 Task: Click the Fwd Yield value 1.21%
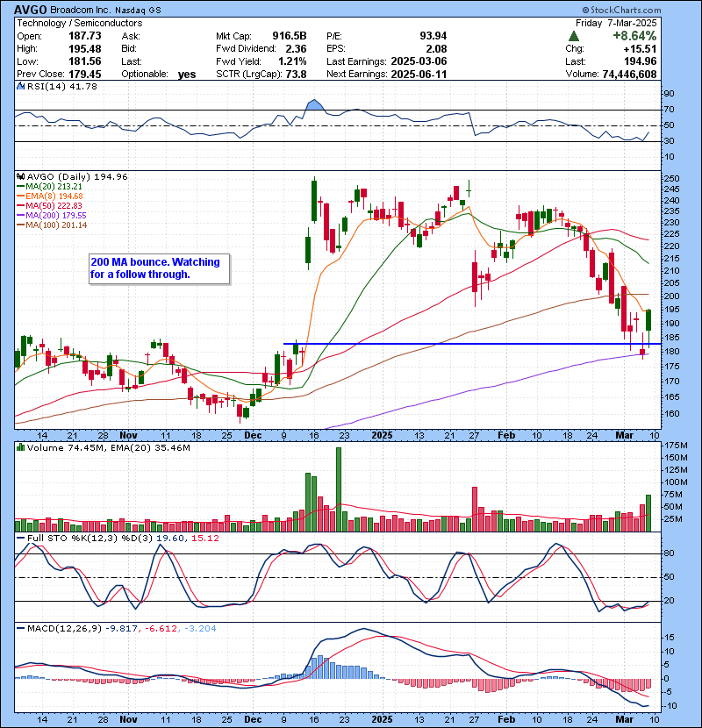coord(293,61)
